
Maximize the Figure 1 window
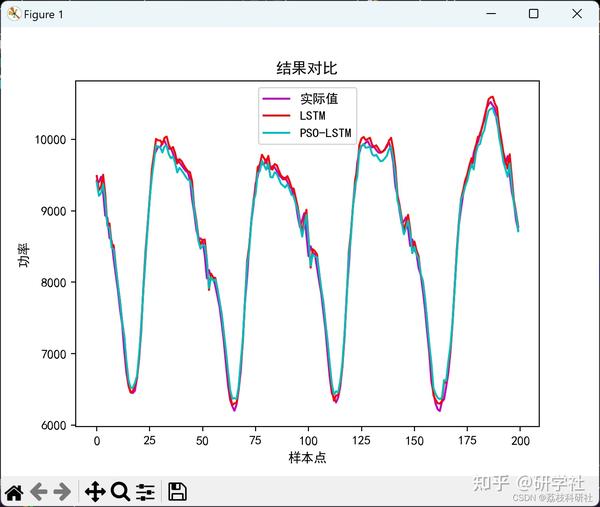[533, 14]
